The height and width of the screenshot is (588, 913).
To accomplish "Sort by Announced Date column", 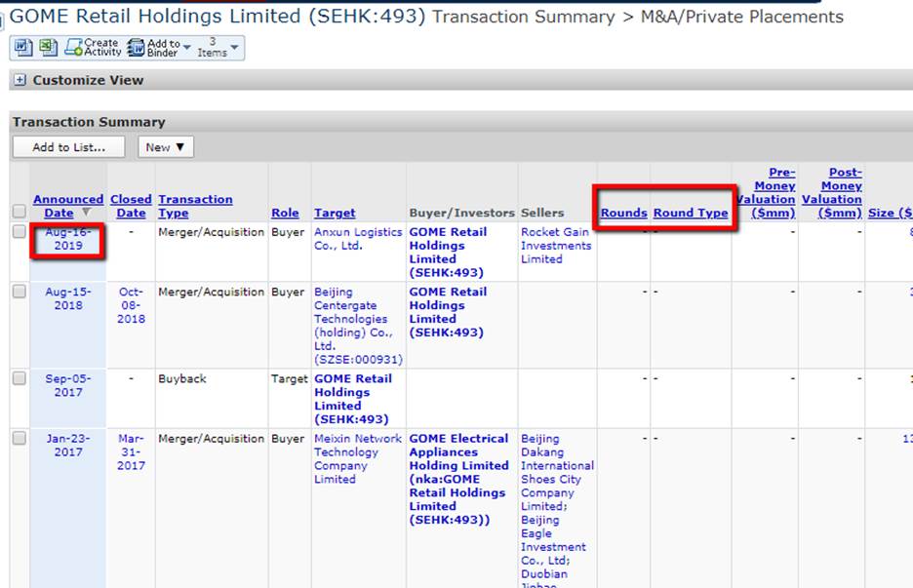I will [68, 206].
